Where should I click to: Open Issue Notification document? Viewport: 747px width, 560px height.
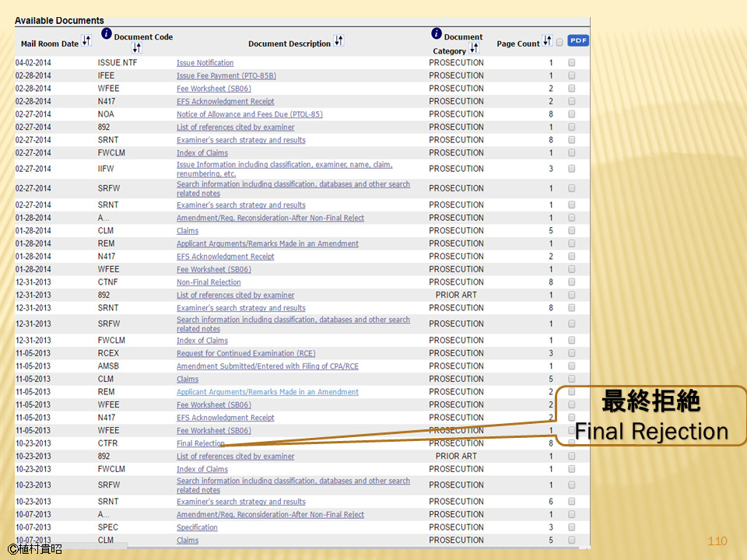click(205, 63)
